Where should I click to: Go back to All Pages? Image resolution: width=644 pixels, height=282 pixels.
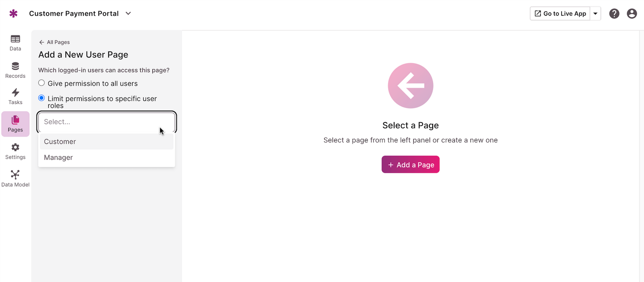click(55, 42)
